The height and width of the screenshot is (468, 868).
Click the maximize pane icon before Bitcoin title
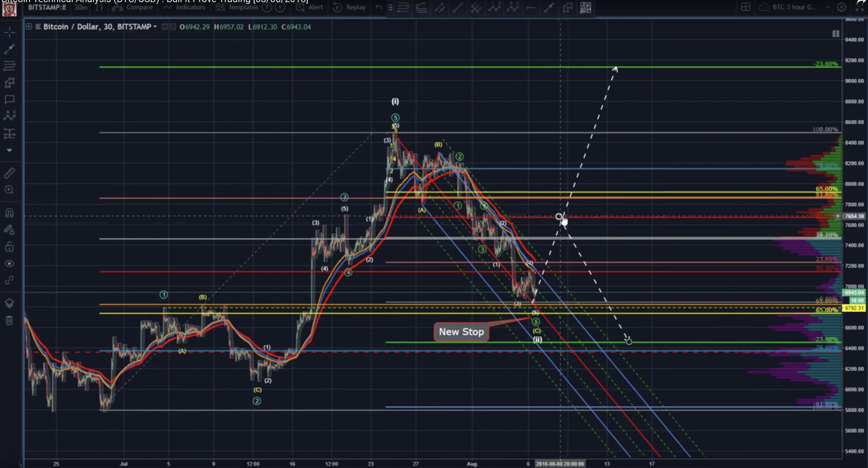[x=29, y=27]
